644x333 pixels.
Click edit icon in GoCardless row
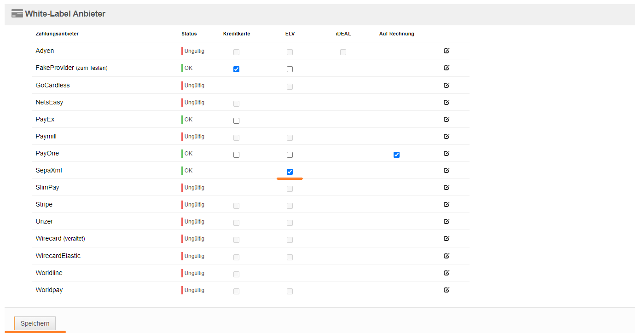pyautogui.click(x=446, y=85)
